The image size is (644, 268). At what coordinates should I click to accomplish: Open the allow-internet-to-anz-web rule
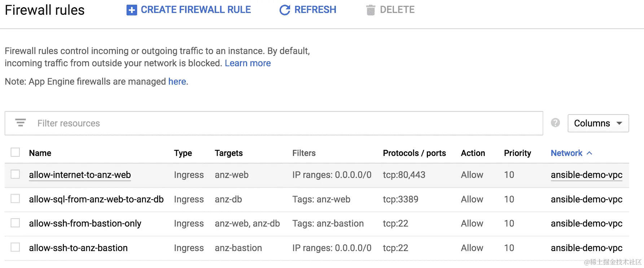click(x=80, y=175)
